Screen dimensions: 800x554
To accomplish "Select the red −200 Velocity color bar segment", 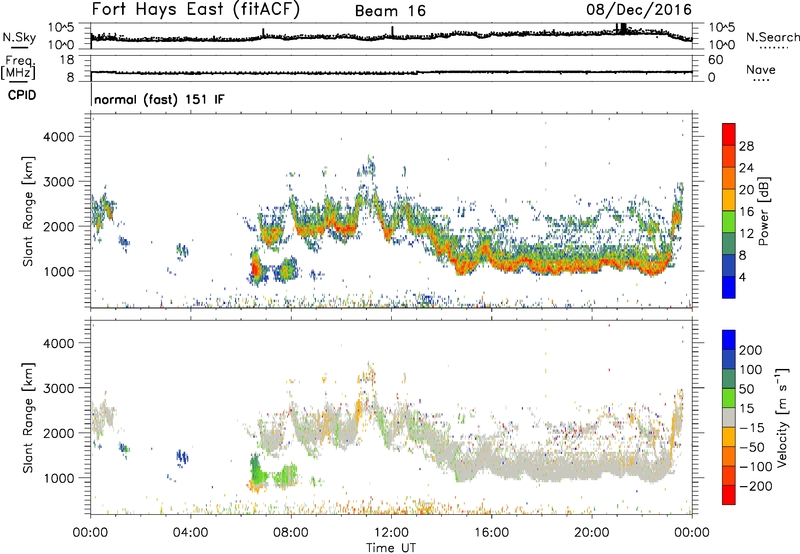I will pyautogui.click(x=729, y=495).
